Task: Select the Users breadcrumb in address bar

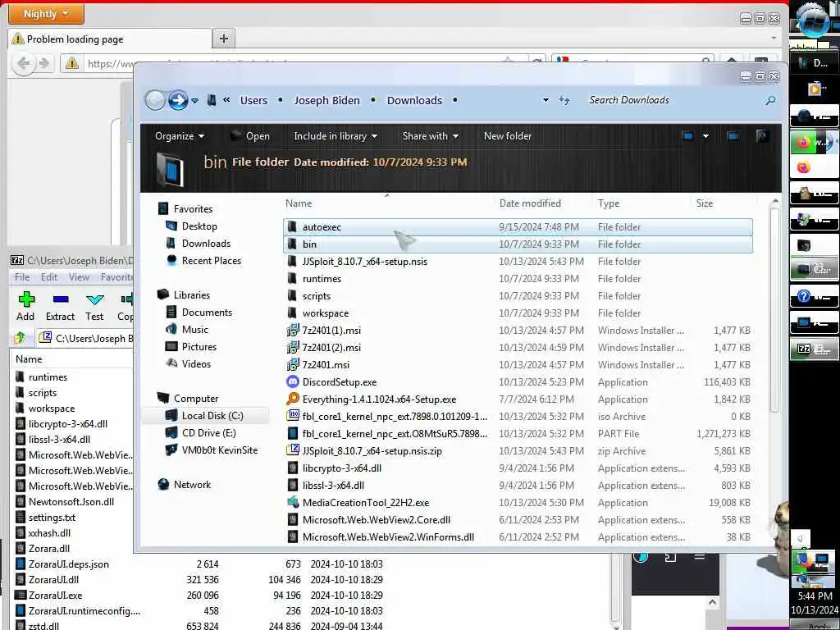Action: tap(253, 100)
